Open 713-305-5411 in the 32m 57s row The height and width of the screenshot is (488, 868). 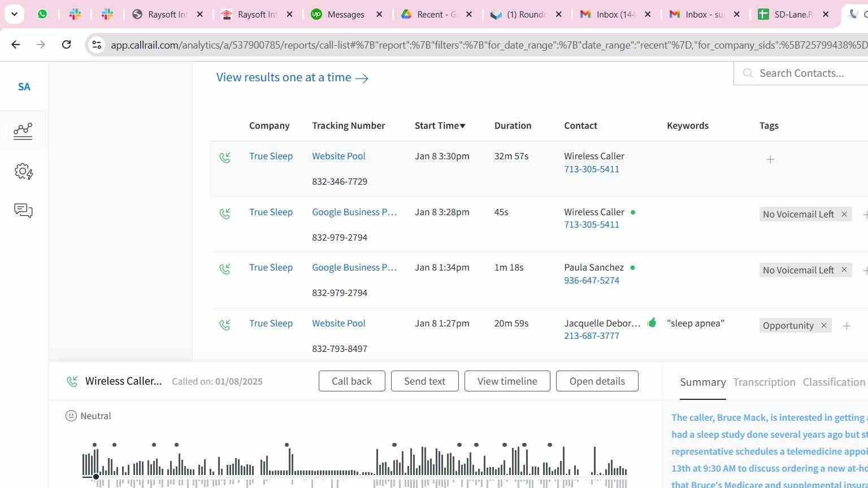(591, 169)
